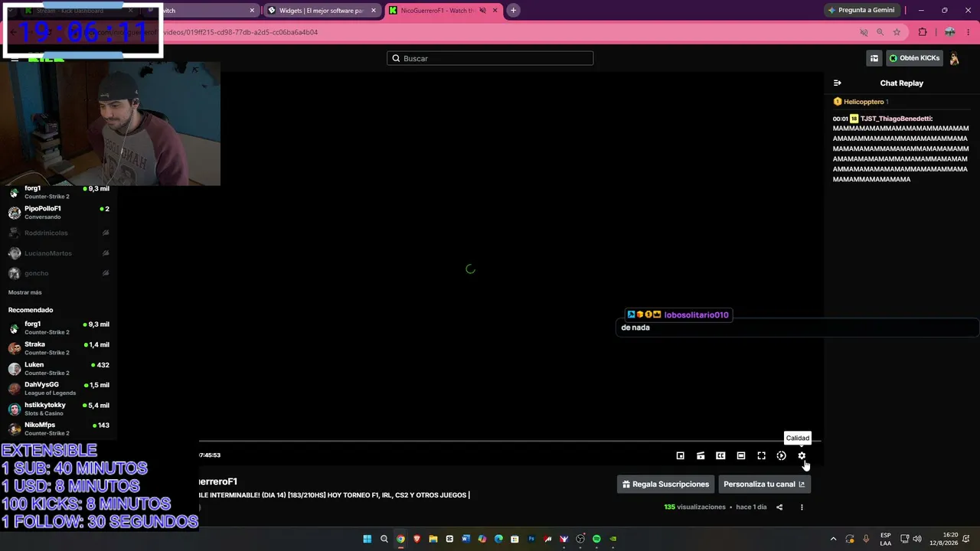Open DahVysGG channel in sidebar

pos(59,389)
